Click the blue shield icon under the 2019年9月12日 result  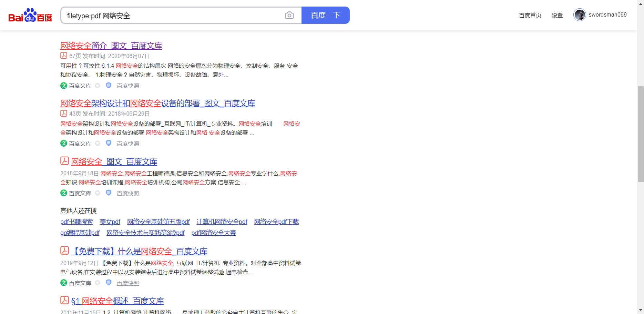tap(109, 282)
